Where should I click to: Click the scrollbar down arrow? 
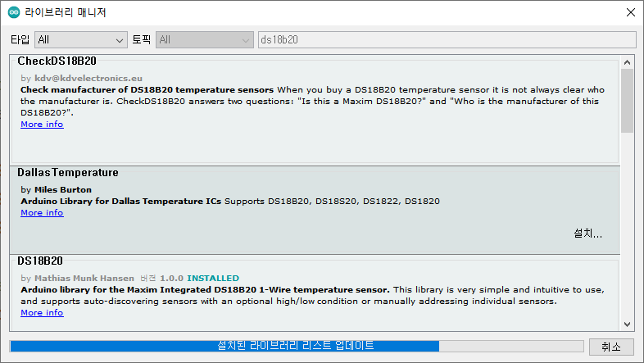tap(627, 324)
